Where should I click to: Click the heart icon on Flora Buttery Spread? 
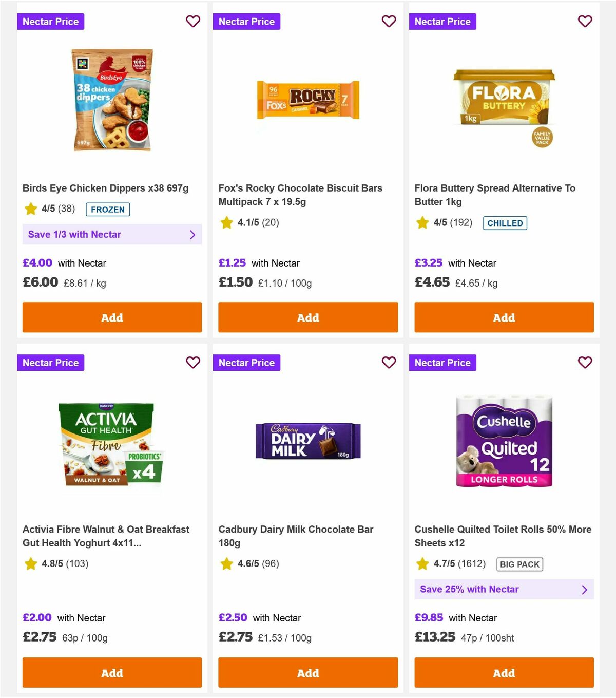[585, 22]
